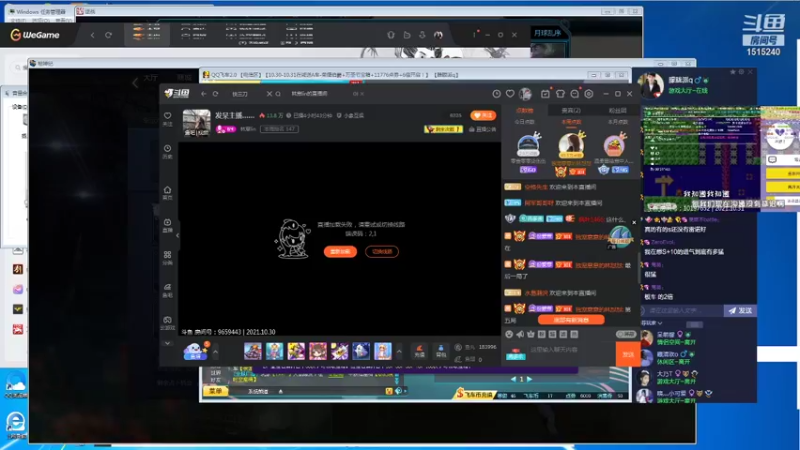The image size is (800, 450).
Task: Click the coin recharge banner in the QQ Speed window
Action: [475, 394]
